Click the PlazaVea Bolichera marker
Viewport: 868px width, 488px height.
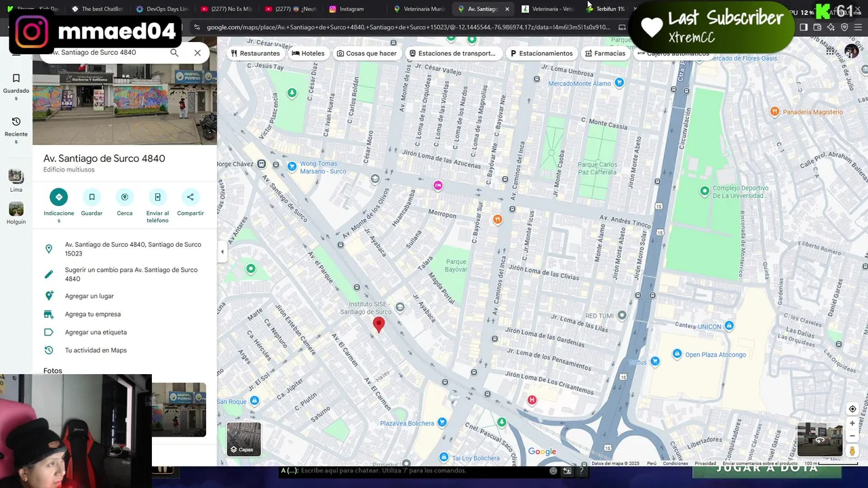click(x=442, y=423)
